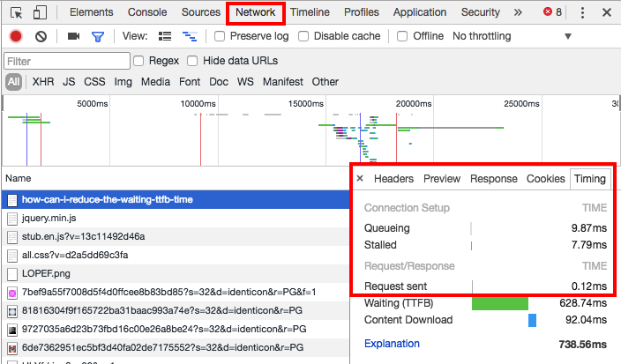621x364 pixels.
Task: Clear network log icon
Action: [41, 36]
